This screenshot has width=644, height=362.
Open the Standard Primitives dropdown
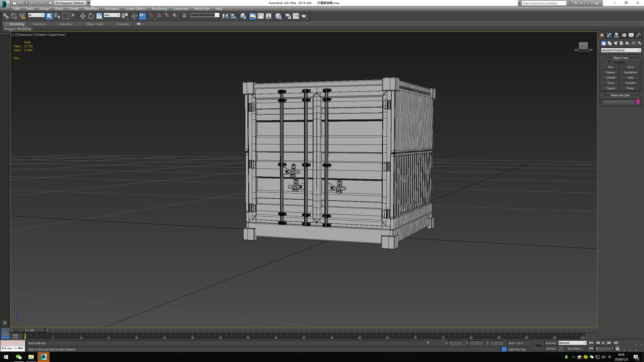coord(621,50)
